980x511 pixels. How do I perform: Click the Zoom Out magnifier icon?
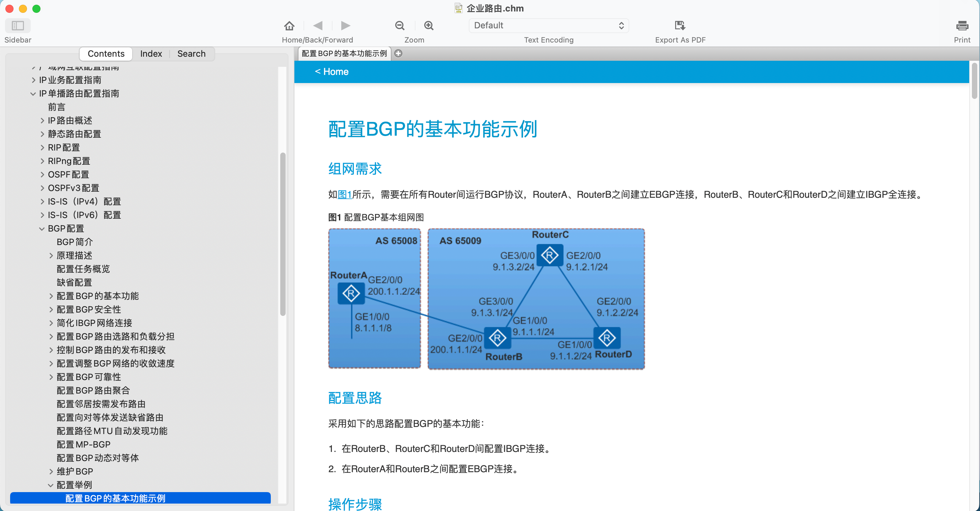pyautogui.click(x=399, y=25)
